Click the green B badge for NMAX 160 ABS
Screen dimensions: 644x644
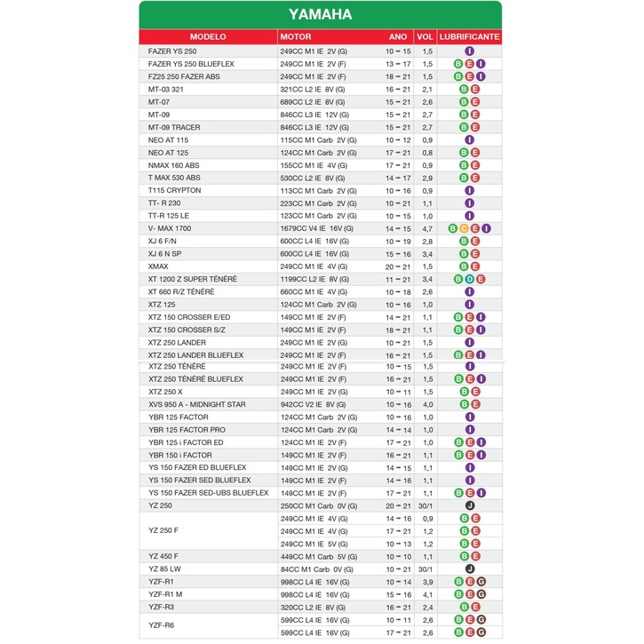(x=464, y=165)
